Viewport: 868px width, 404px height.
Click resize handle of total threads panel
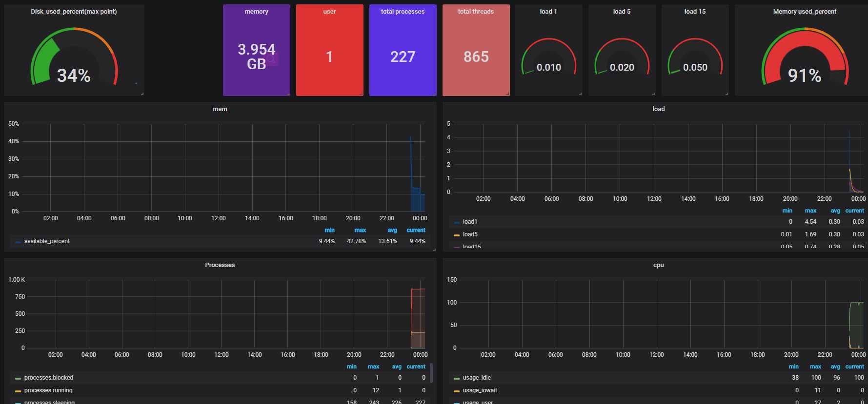pos(507,94)
